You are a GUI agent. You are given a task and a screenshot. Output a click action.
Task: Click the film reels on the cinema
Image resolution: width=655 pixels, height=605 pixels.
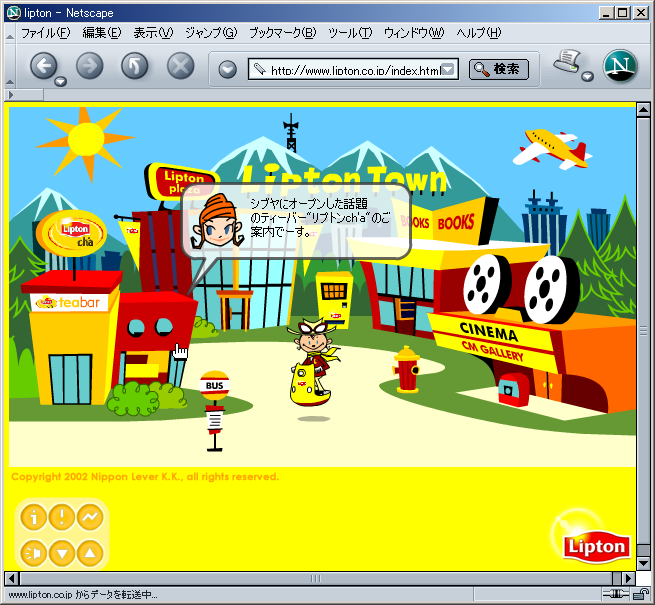click(520, 289)
